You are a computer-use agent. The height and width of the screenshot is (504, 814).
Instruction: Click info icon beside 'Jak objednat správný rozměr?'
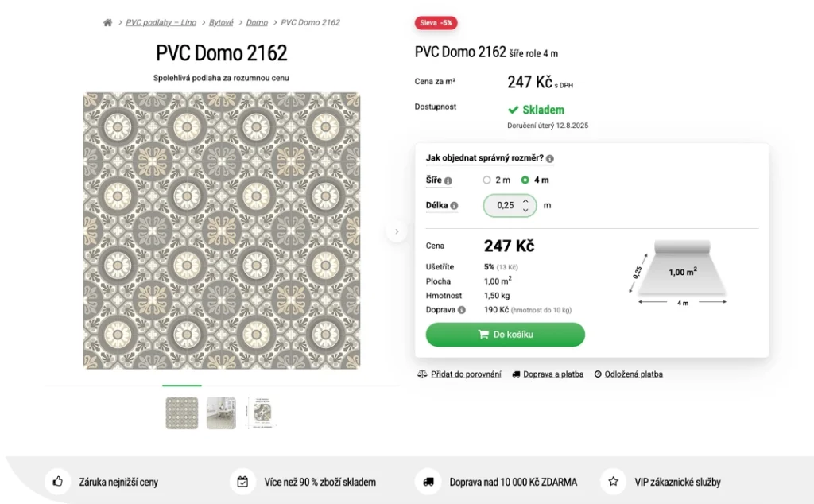[550, 159]
